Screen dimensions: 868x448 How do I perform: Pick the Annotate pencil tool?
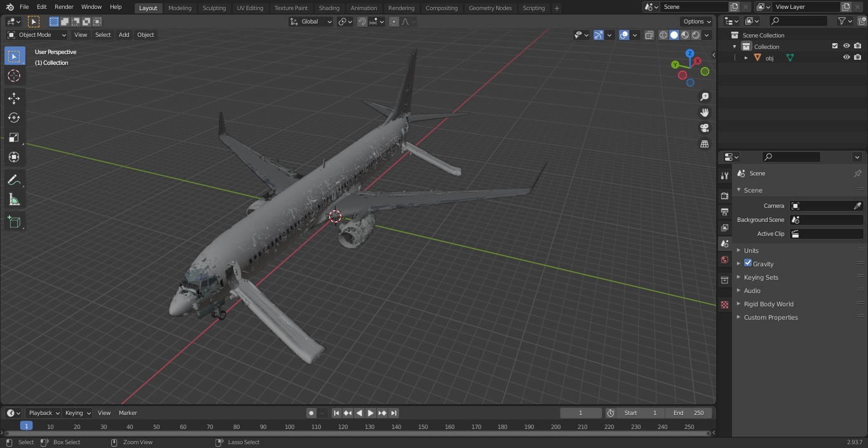point(14,180)
